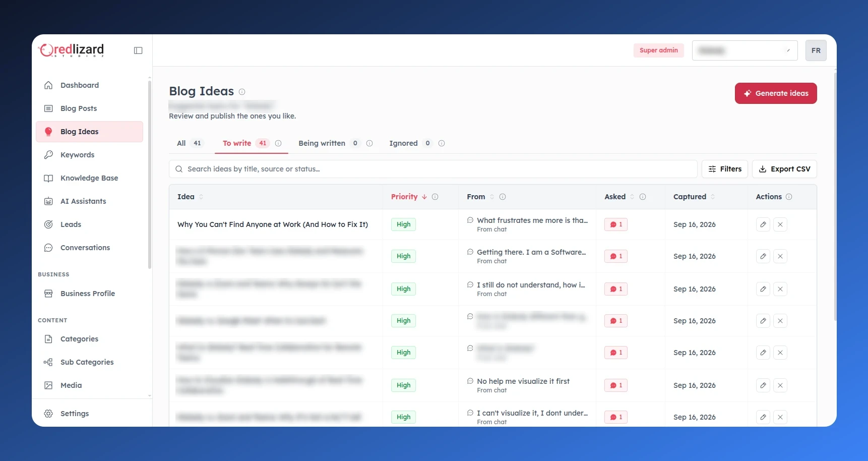This screenshot has height=461, width=868.
Task: Open Sub Categories
Action: click(x=89, y=362)
